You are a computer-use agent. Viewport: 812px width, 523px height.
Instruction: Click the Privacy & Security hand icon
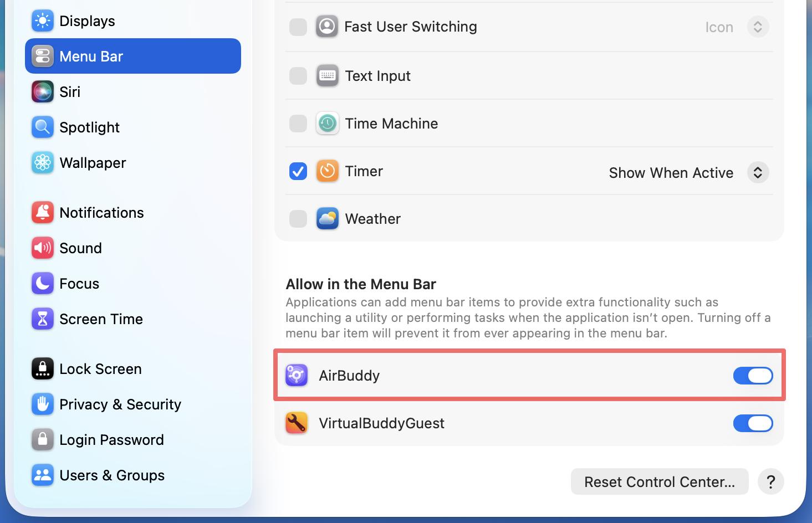click(43, 404)
